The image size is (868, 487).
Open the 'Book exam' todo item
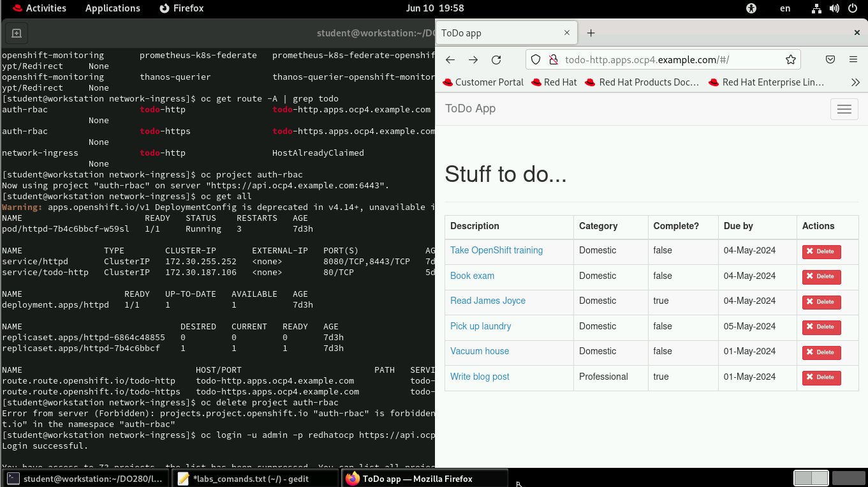(x=472, y=276)
